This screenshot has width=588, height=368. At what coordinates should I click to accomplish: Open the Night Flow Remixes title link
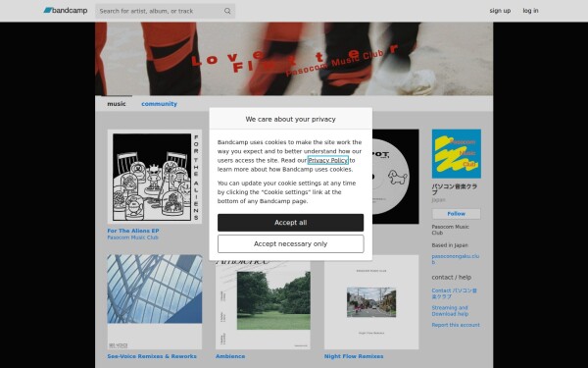point(354,356)
